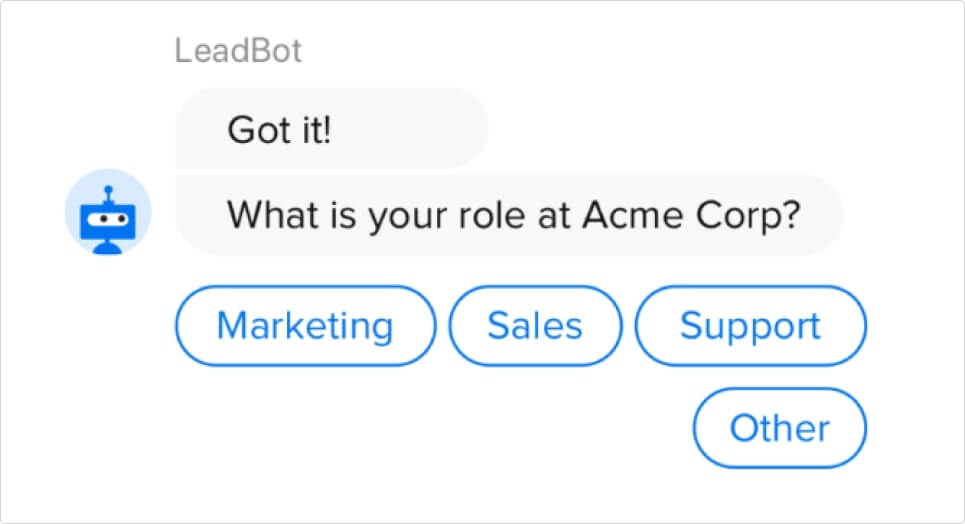Image resolution: width=965 pixels, height=524 pixels.
Task: Answer with the Other option
Action: tap(779, 428)
